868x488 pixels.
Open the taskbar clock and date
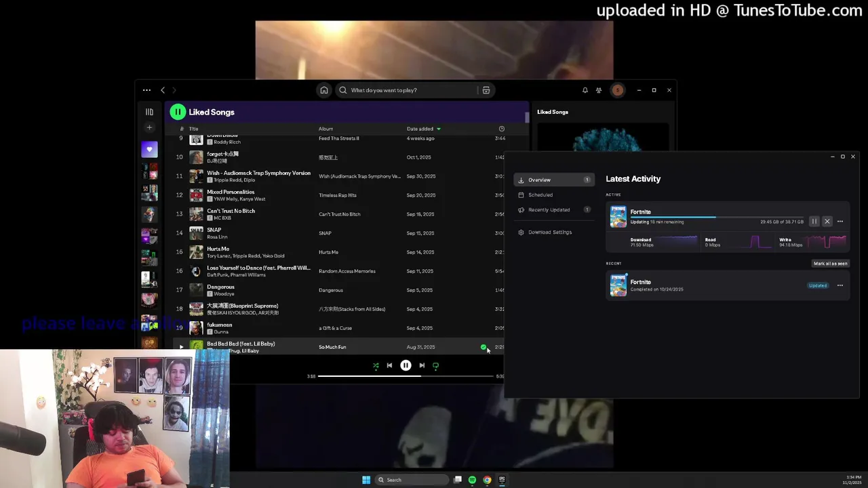coord(852,480)
